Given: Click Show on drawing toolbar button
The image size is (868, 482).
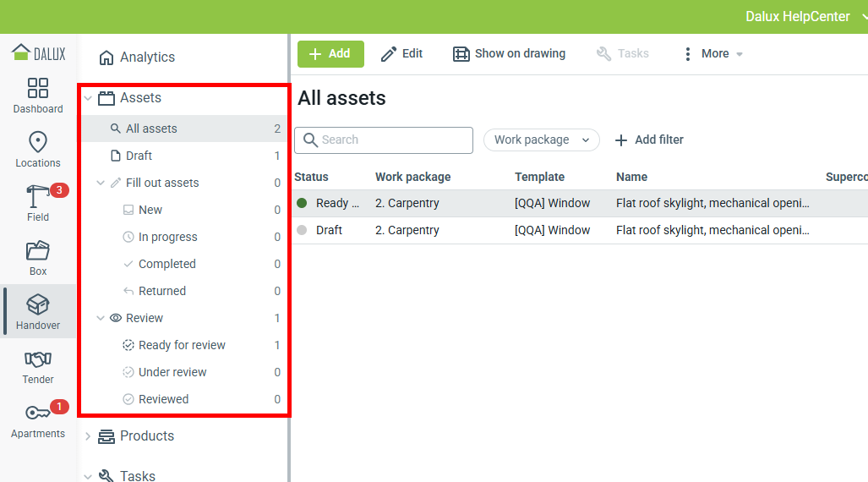Looking at the screenshot, I should pos(509,53).
